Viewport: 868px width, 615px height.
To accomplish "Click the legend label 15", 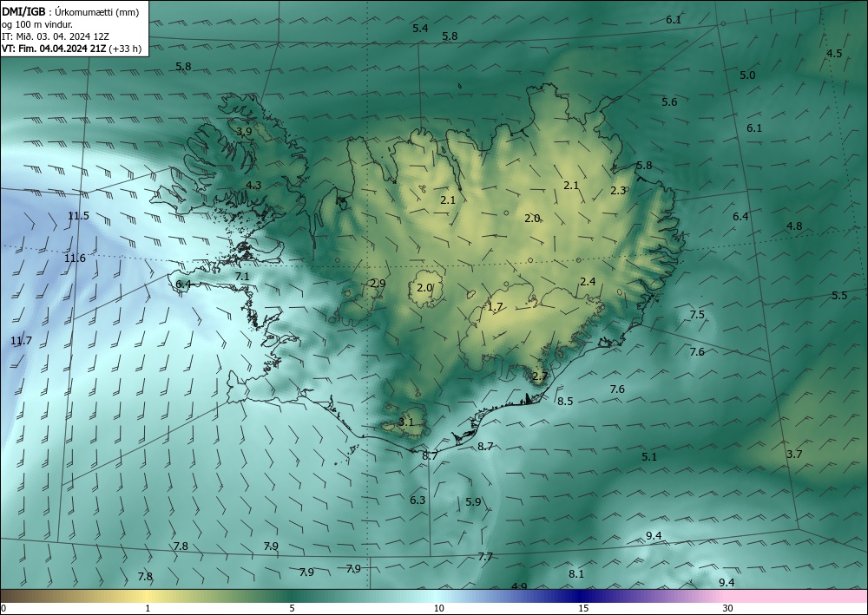I will (x=583, y=608).
